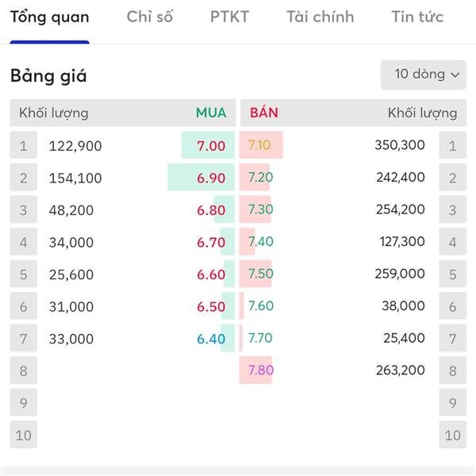Switch to the Chỉ số tab

tap(149, 17)
